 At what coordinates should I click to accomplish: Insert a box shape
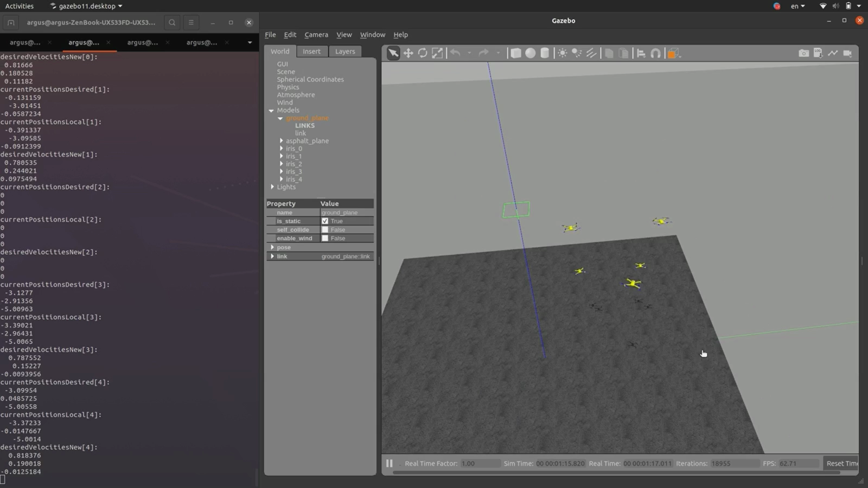point(516,53)
